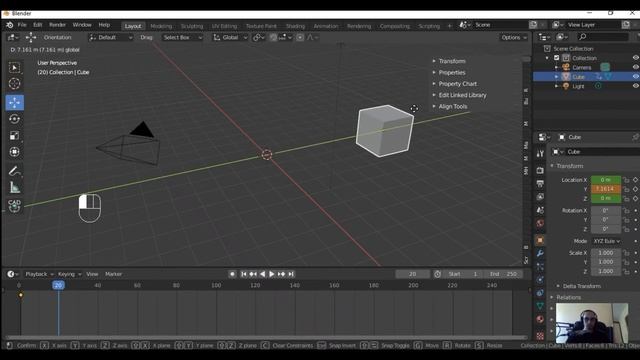Click the keyframe diamond at frame 0
The height and width of the screenshot is (360, 640).
21,295
